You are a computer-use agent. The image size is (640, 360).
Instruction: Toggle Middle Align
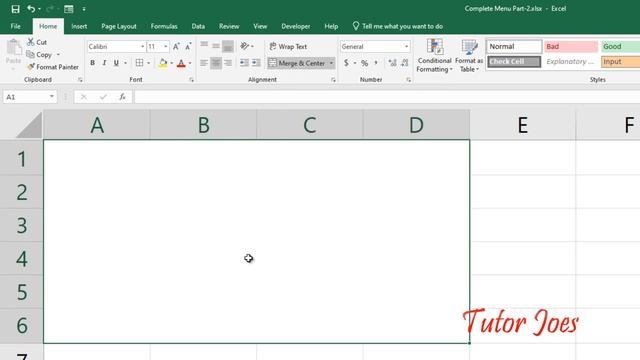pyautogui.click(x=216, y=46)
